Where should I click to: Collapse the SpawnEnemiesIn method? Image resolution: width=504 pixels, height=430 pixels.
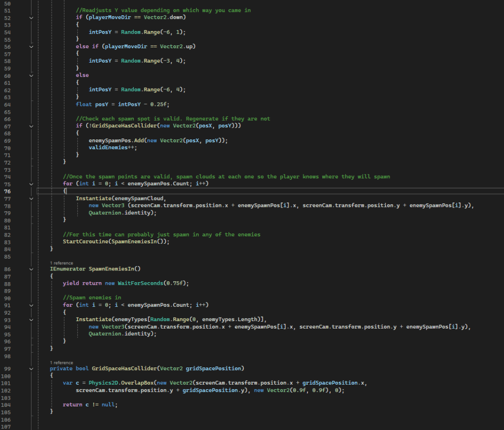tap(32, 269)
